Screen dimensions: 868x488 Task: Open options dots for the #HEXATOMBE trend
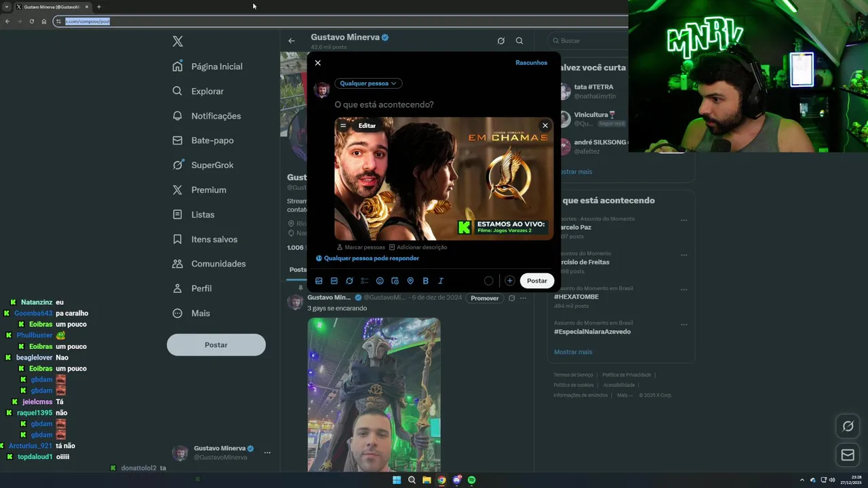(684, 289)
